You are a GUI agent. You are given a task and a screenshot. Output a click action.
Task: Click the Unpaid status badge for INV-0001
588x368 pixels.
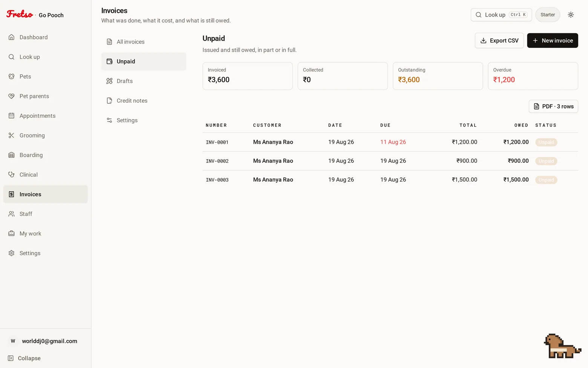pyautogui.click(x=546, y=142)
